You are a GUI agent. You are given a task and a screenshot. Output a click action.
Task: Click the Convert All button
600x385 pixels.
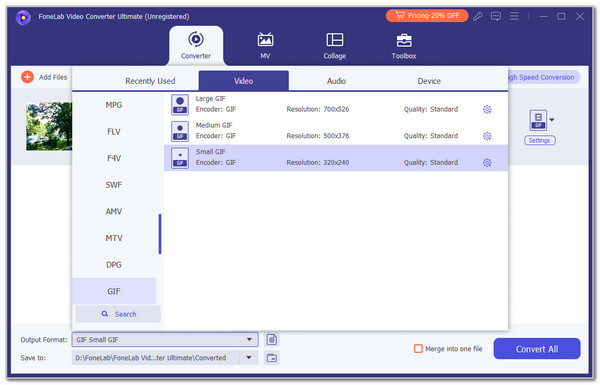pyautogui.click(x=537, y=349)
